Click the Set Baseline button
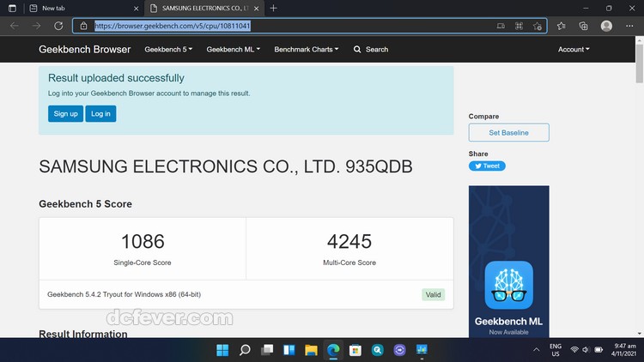 (x=508, y=133)
